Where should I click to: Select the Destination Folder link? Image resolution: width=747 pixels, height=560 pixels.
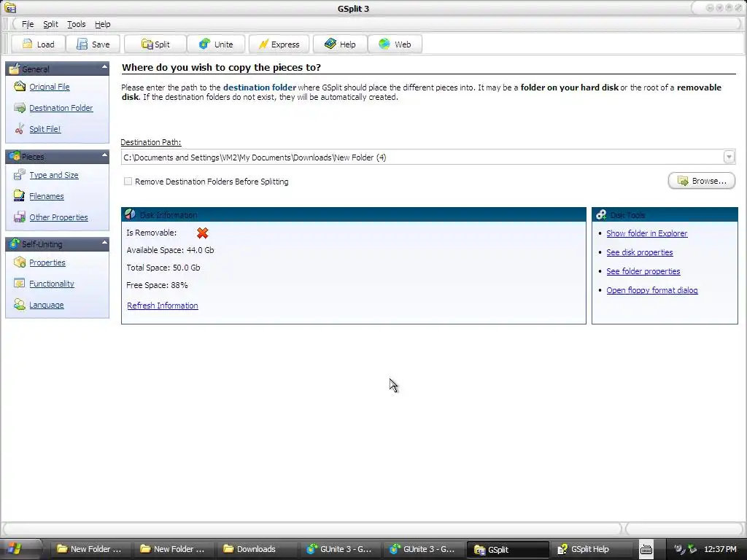pyautogui.click(x=61, y=108)
